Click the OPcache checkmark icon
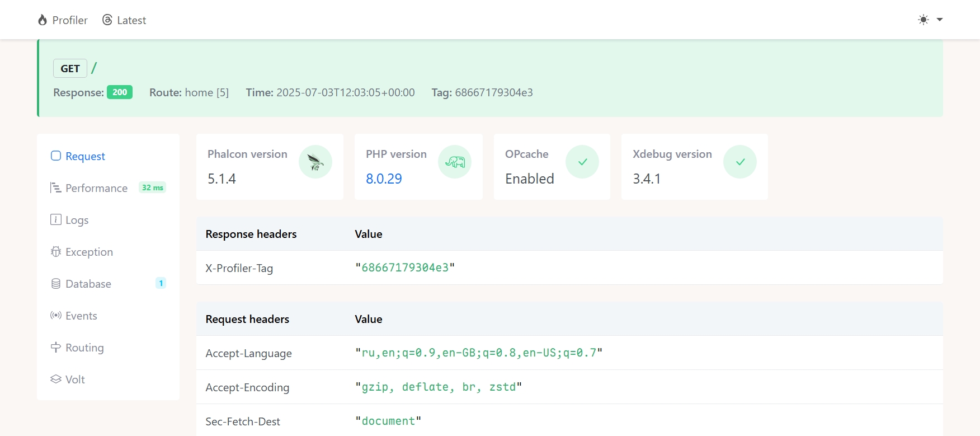The image size is (980, 436). (x=582, y=162)
